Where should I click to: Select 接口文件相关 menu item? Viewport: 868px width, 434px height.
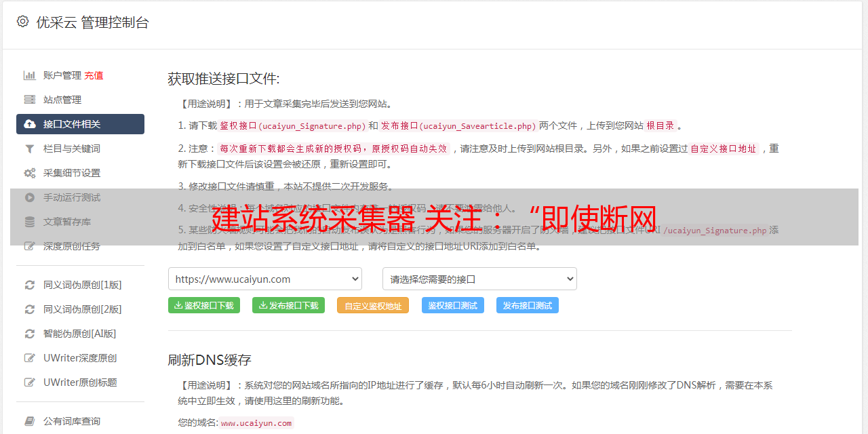pos(80,124)
